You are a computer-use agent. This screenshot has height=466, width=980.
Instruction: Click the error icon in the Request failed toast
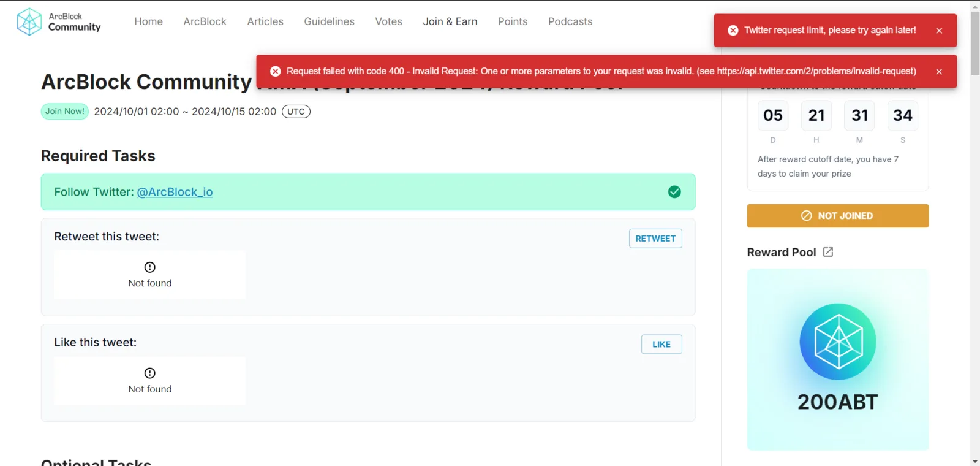click(276, 72)
